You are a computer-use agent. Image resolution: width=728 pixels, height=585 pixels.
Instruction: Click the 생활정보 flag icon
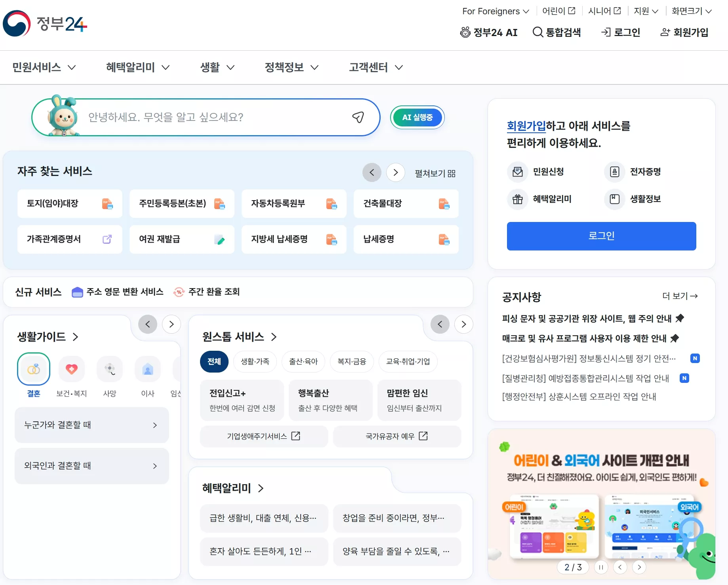614,199
